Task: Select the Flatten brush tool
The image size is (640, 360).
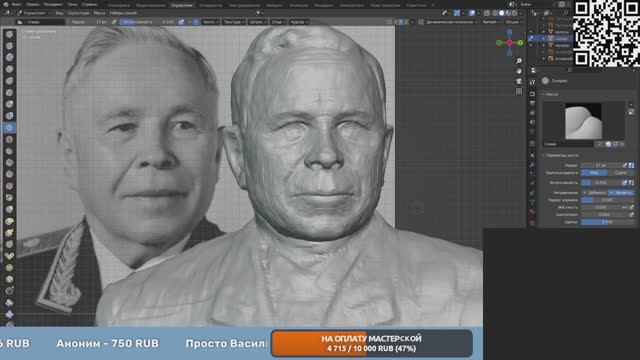Action: (9, 151)
